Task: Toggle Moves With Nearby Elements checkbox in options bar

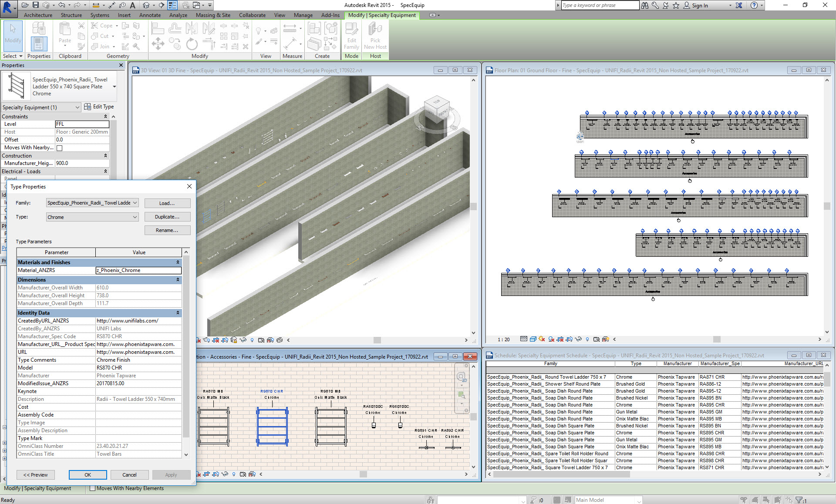Action: point(92,488)
